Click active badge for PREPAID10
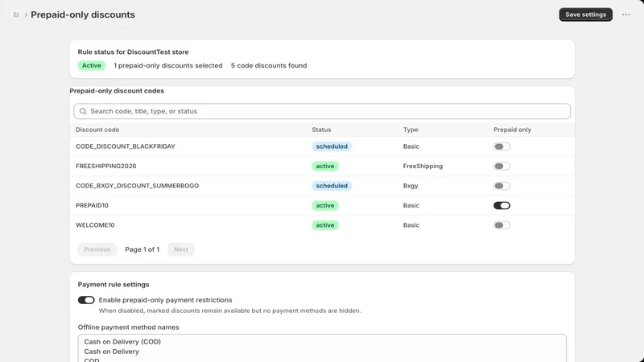644x362 pixels. [x=325, y=206]
